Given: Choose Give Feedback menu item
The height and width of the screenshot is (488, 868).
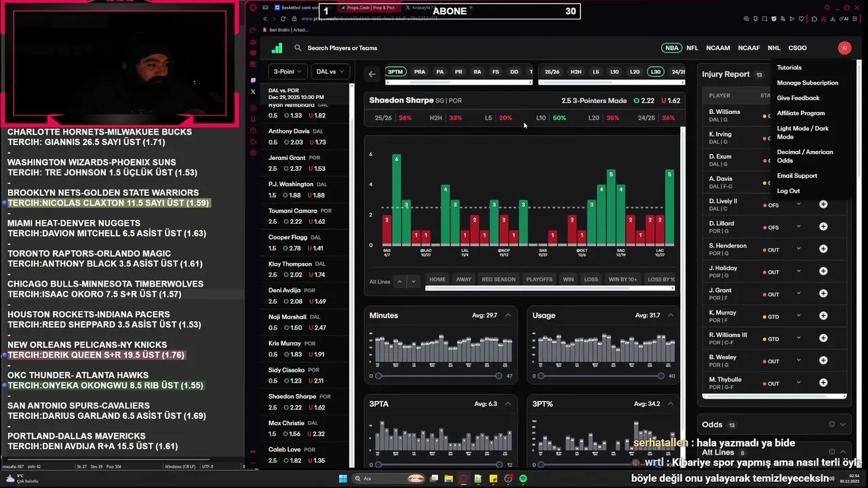Looking at the screenshot, I should [798, 98].
